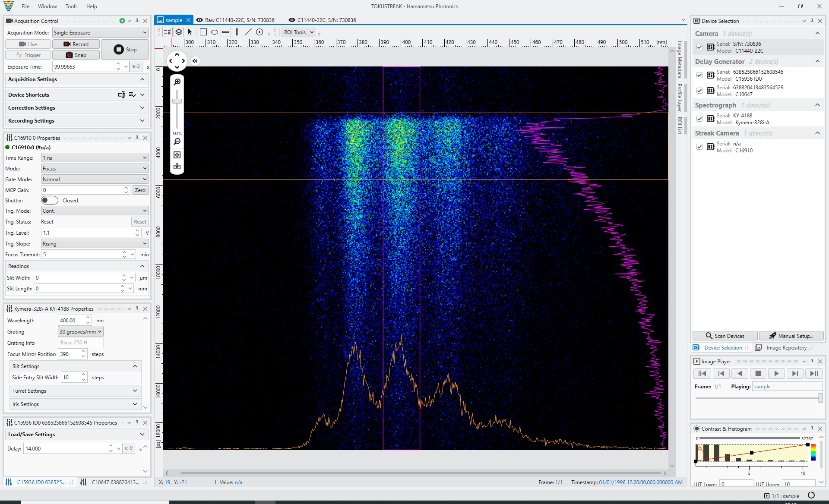Screen dimensions: 829x504
Task: Click the Device Shortcuts add-device icon
Action: click(x=122, y=94)
